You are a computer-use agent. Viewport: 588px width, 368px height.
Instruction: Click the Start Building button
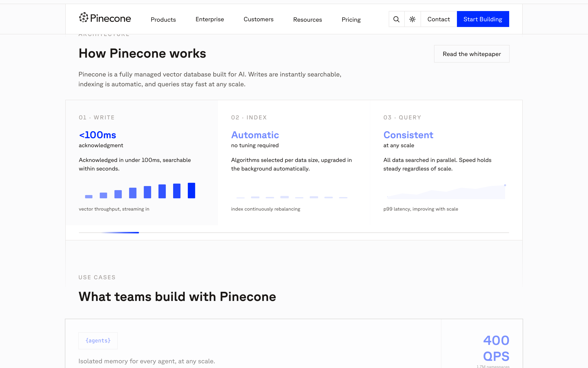pyautogui.click(x=483, y=19)
